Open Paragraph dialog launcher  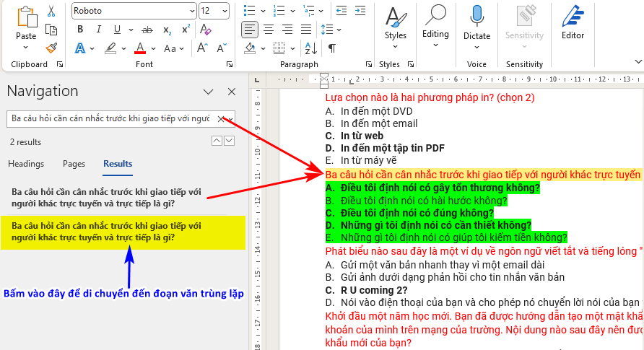click(369, 64)
